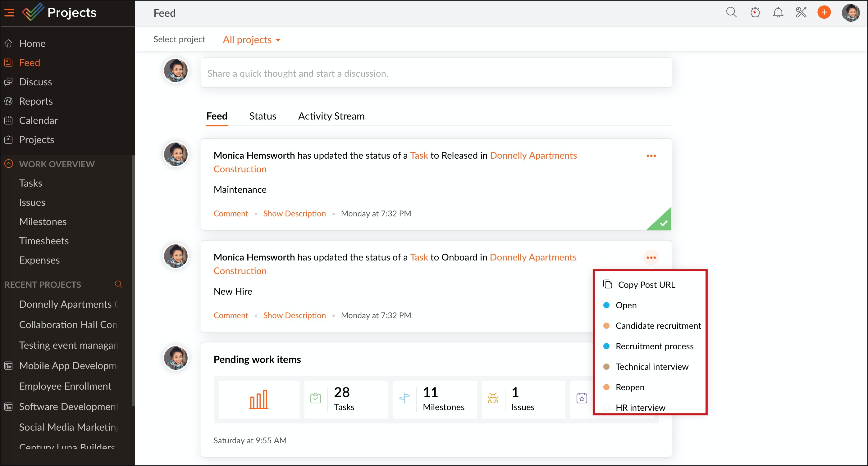Open the timer stopwatch icon
Screen dimensions: 868x466
click(755, 12)
